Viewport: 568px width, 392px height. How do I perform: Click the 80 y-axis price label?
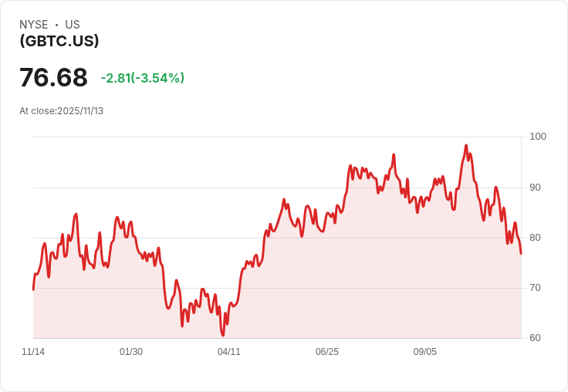[x=535, y=238]
